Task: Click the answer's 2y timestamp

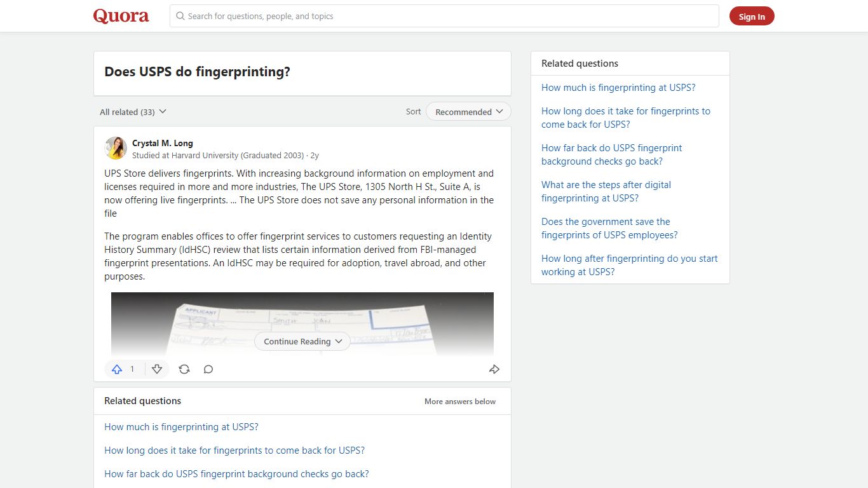Action: tap(315, 155)
